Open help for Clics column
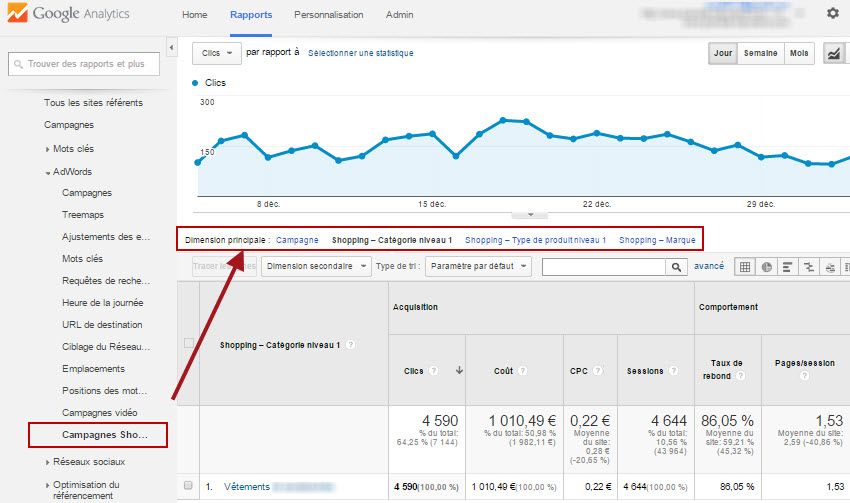Image resolution: width=850 pixels, height=503 pixels. coord(433,371)
